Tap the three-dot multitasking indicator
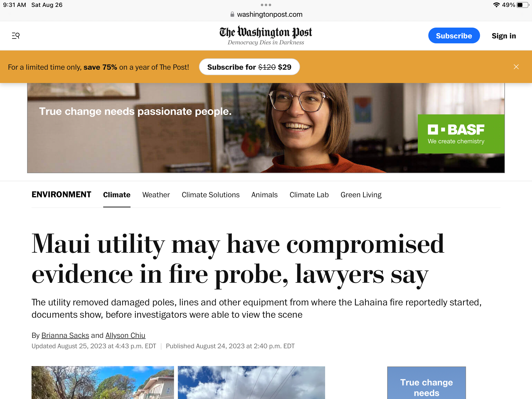This screenshot has width=532, height=399. (266, 5)
